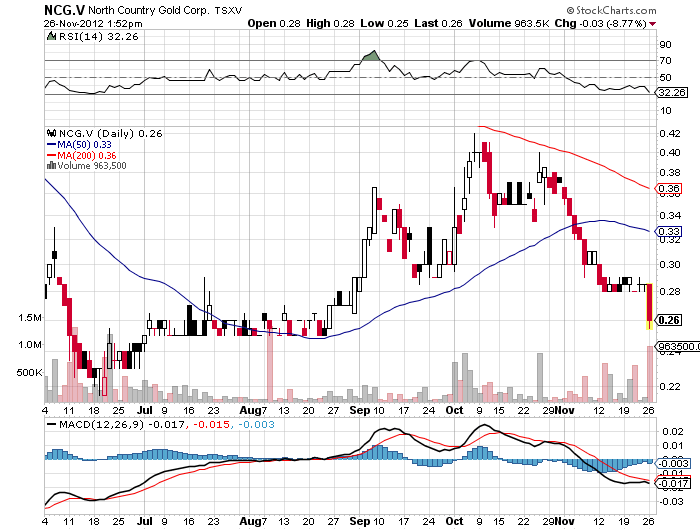
Task: Click the red down arrow after Chg
Action: [x=653, y=24]
